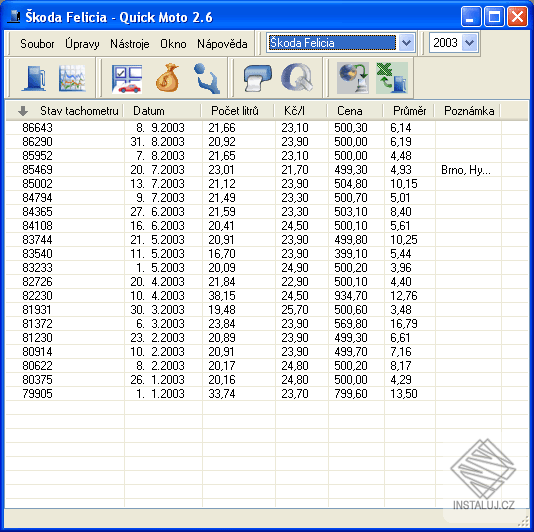Open the Soubor menu
Viewport: 534px width, 532px height.
click(37, 44)
